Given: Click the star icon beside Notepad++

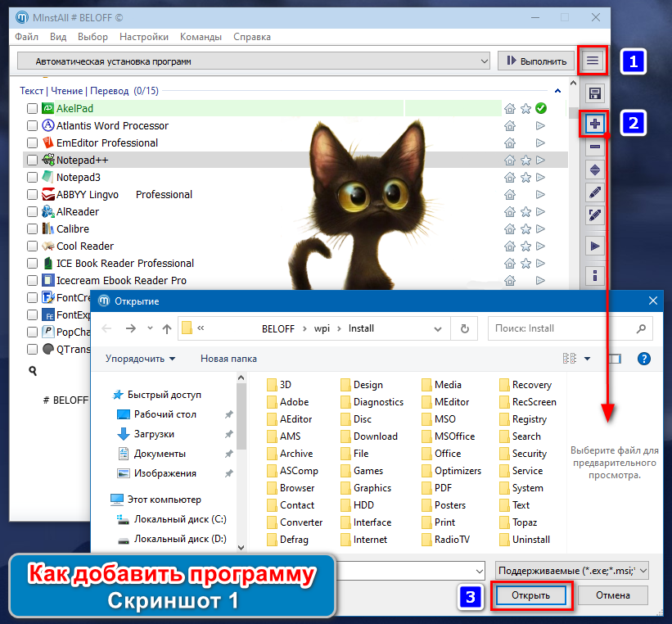Looking at the screenshot, I should (525, 161).
